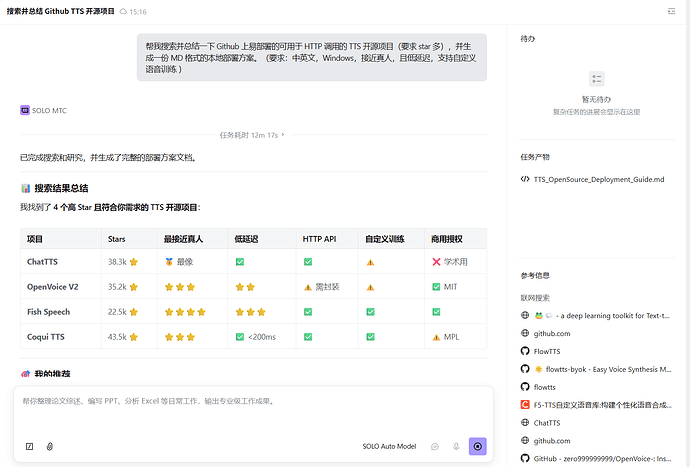Viewport: 690px width, 467px height.
Task: Click the 35.2k stars value
Action: (117, 287)
